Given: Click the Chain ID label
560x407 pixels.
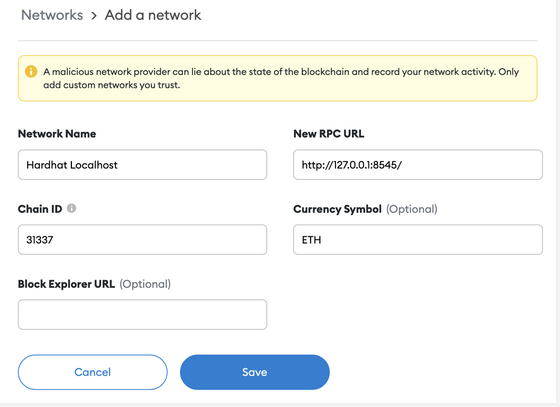Looking at the screenshot, I should tap(40, 209).
